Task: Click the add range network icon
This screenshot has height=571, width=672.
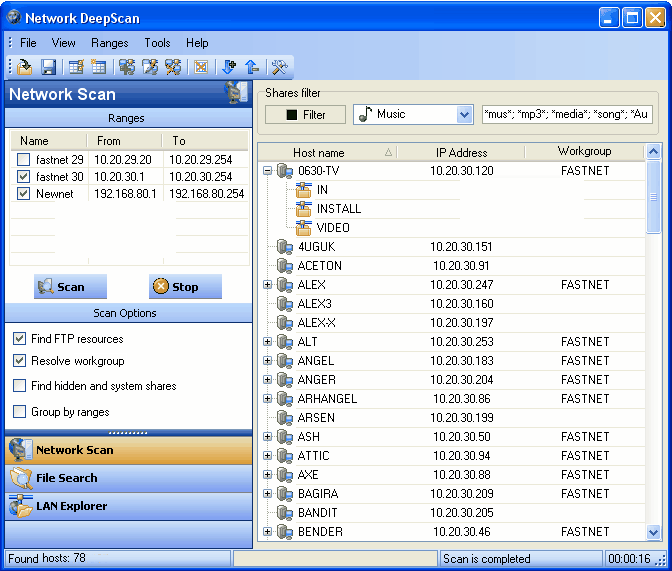Action: coord(127,67)
